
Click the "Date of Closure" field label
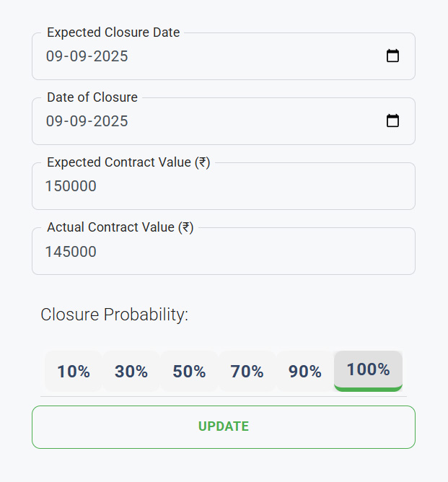pyautogui.click(x=92, y=97)
